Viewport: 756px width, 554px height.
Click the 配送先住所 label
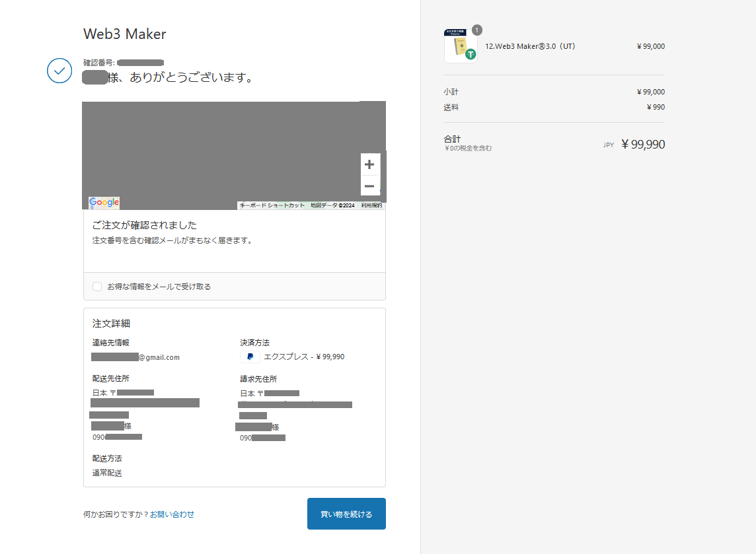click(x=111, y=378)
